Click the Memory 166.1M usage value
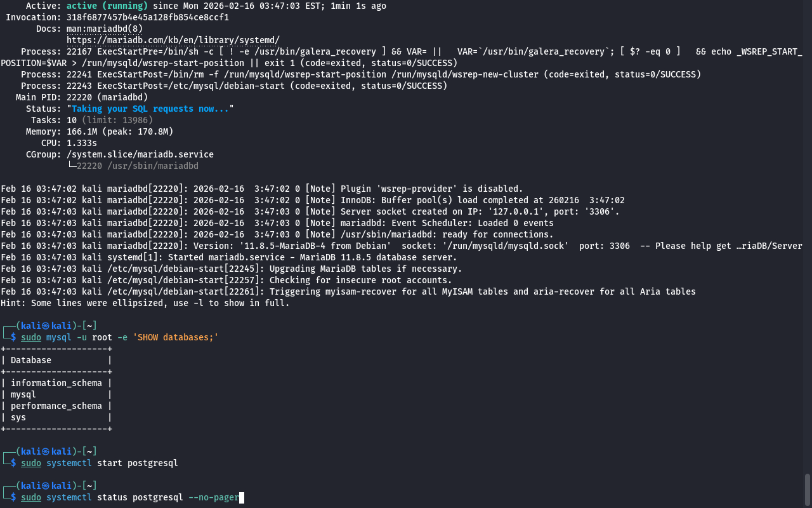Image resolution: width=812 pixels, height=508 pixels. pos(82,131)
